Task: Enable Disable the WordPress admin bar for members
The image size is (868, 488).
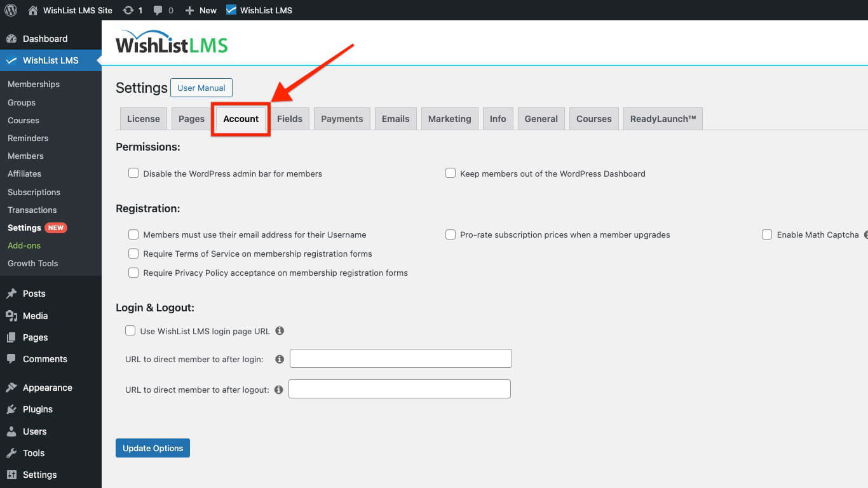Action: (133, 173)
